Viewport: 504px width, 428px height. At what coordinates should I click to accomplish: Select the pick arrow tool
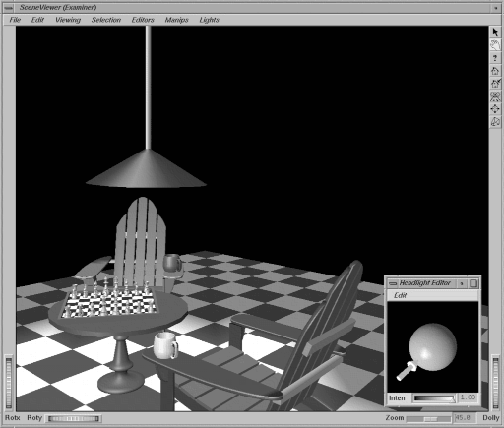495,32
